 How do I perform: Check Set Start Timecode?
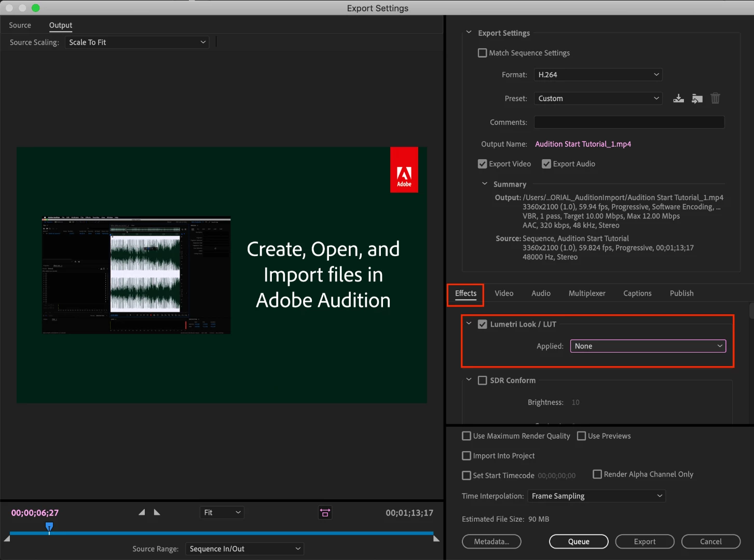(467, 475)
